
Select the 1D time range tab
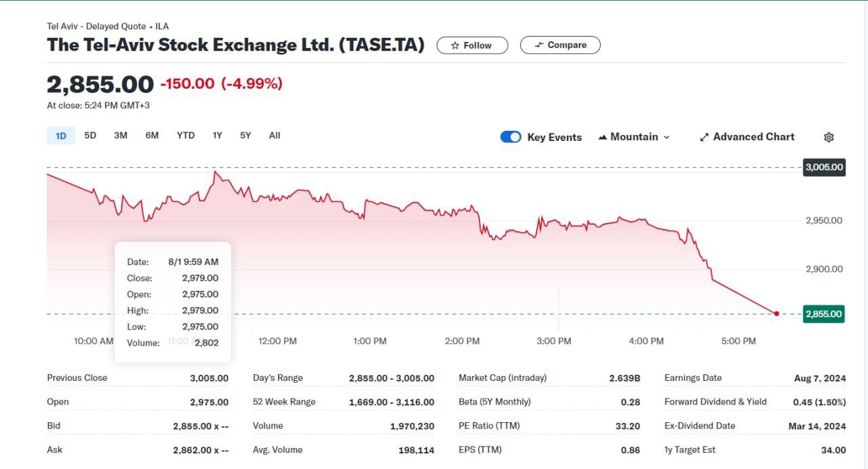61,136
